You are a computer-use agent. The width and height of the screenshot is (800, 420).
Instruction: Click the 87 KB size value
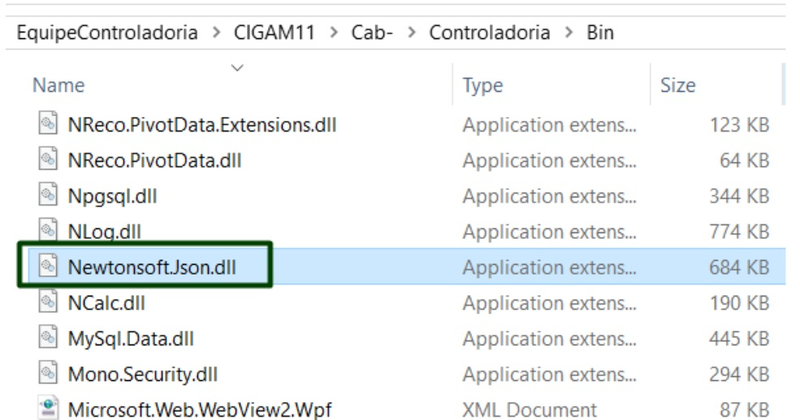(x=744, y=410)
